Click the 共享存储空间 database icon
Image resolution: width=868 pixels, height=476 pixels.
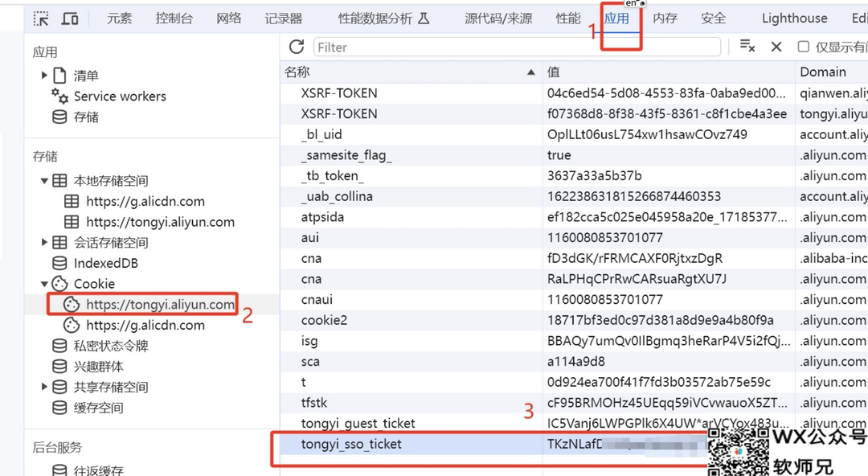(x=59, y=387)
